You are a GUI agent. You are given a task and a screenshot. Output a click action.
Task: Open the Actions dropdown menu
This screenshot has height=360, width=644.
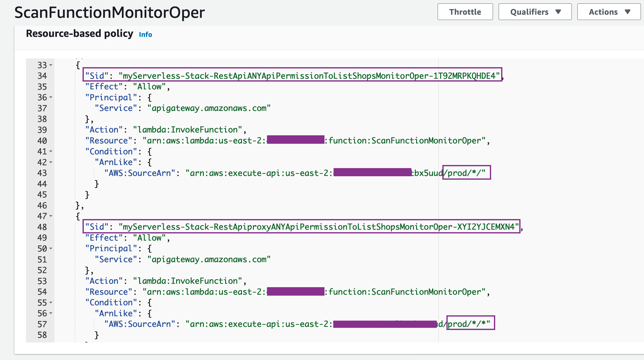pyautogui.click(x=609, y=12)
